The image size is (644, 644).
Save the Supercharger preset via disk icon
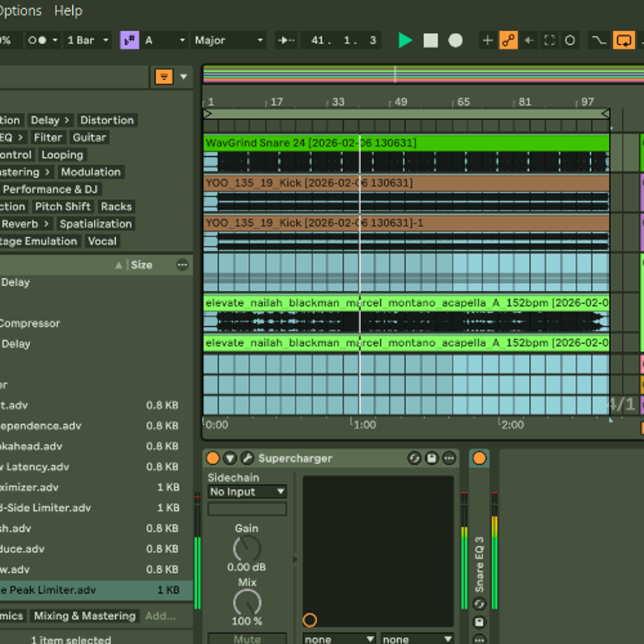click(x=432, y=458)
